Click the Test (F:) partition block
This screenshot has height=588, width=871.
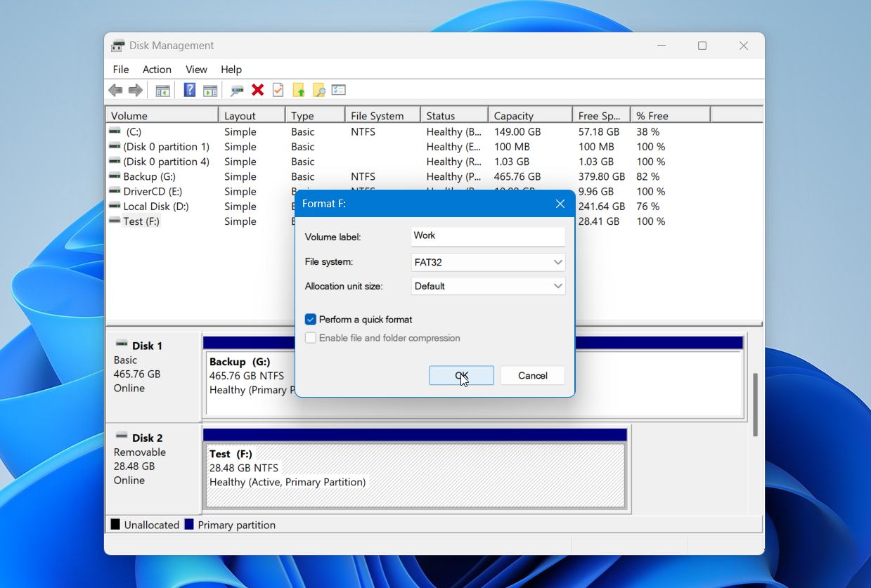(x=415, y=475)
